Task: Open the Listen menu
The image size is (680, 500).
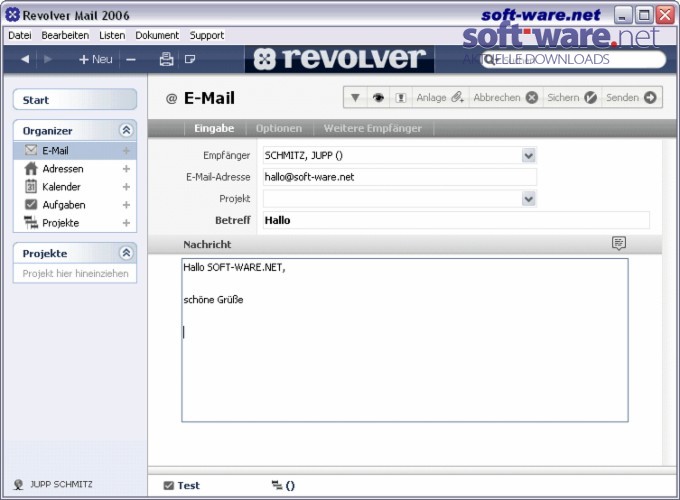Action: point(112,35)
